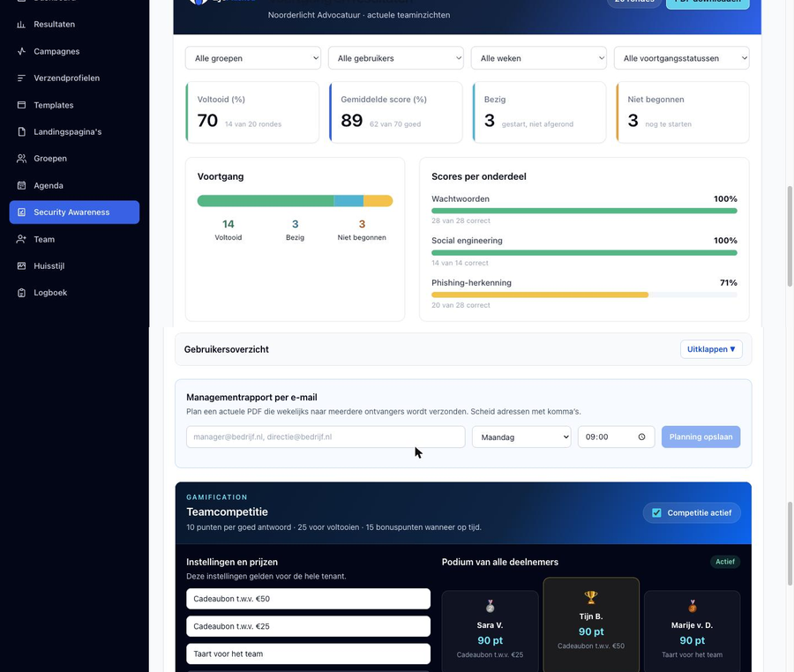Click the 09:00 time input field
This screenshot has height=672, width=794.
tap(617, 437)
